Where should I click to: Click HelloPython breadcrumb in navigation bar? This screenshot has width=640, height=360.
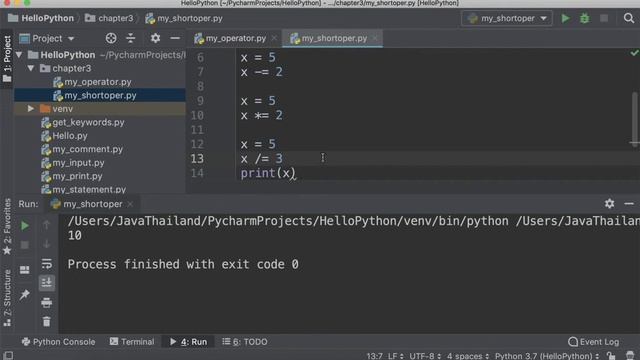41,18
